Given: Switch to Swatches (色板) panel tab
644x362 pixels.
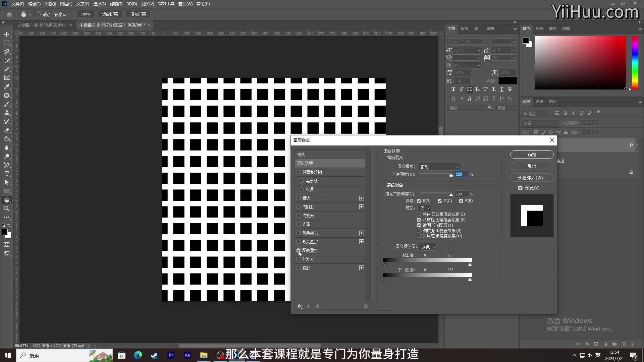Looking at the screenshot, I should click(x=539, y=28).
